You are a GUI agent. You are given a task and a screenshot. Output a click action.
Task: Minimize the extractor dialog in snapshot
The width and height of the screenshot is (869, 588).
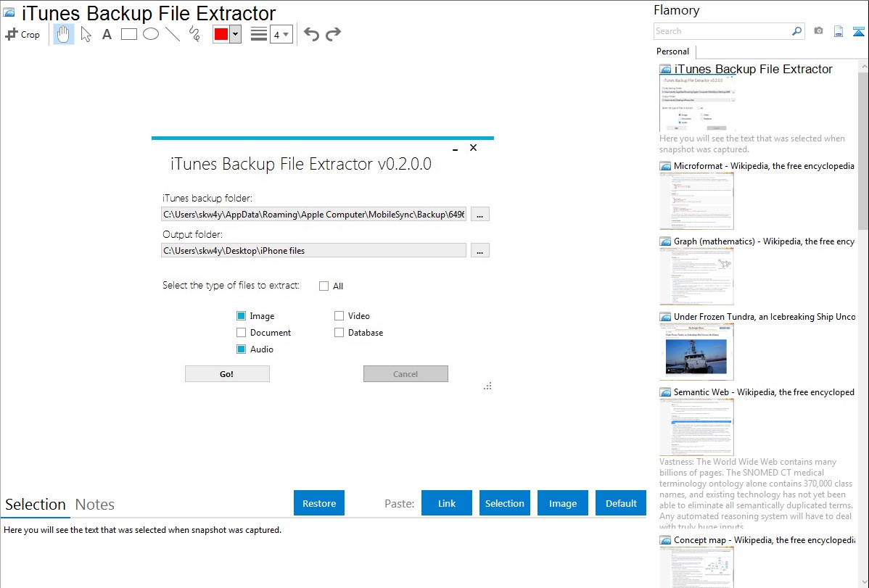tap(455, 149)
